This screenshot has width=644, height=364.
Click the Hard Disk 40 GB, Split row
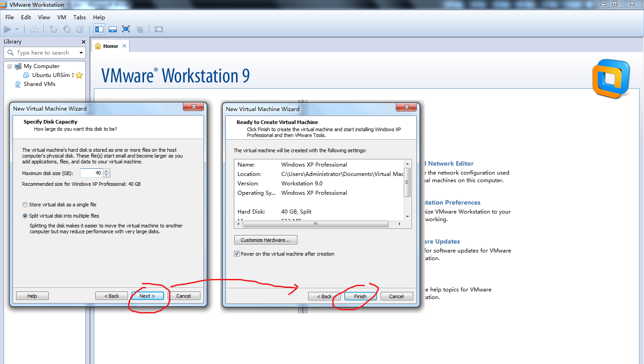319,212
